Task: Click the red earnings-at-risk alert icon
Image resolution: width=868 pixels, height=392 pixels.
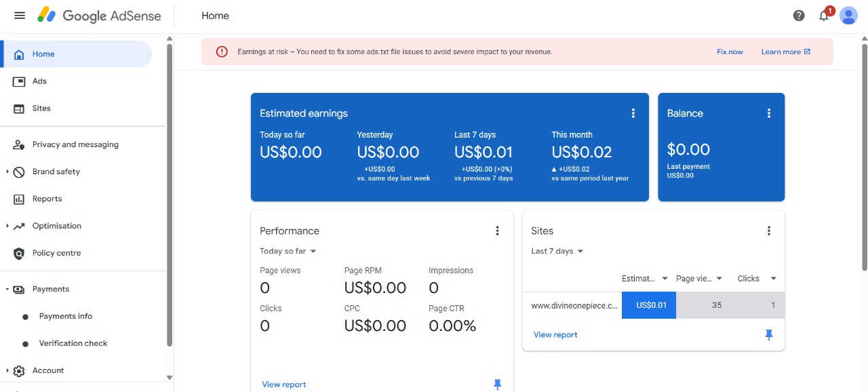Action: [222, 52]
